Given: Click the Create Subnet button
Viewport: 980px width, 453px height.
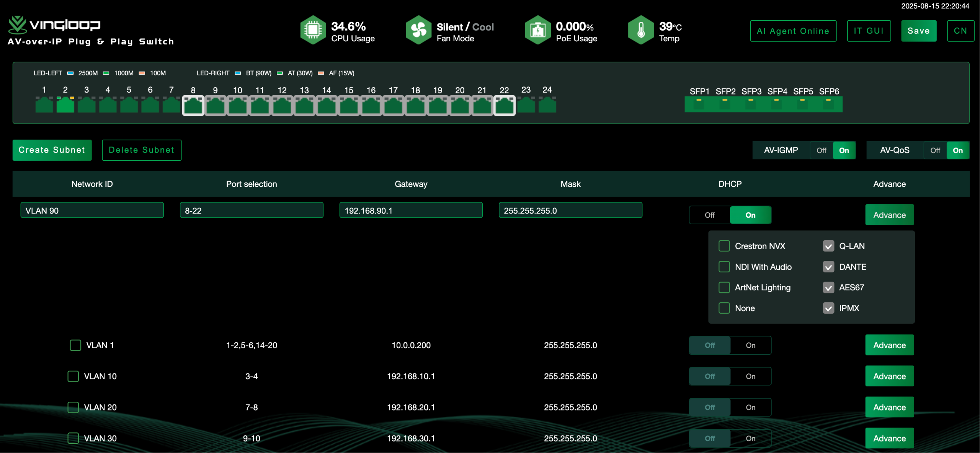Looking at the screenshot, I should pyautogui.click(x=52, y=150).
